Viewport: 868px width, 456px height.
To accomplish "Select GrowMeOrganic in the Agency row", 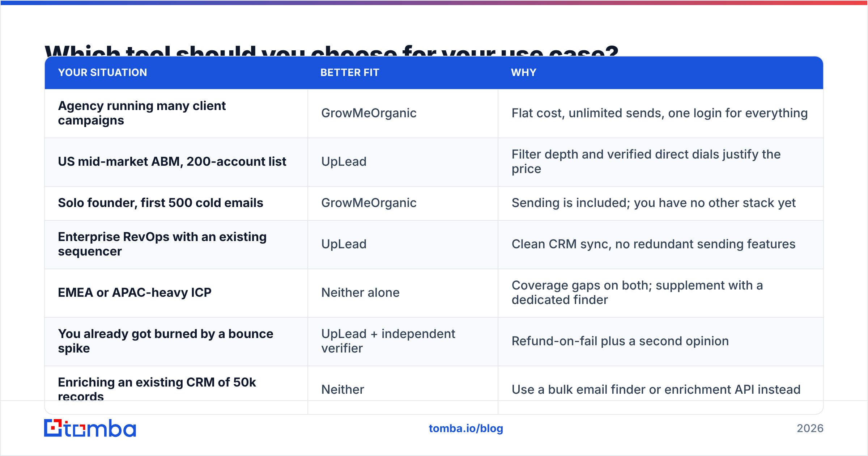I will click(x=369, y=113).
